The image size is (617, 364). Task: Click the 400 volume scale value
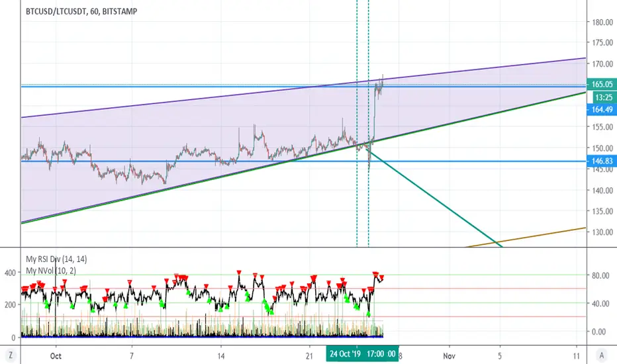10,273
